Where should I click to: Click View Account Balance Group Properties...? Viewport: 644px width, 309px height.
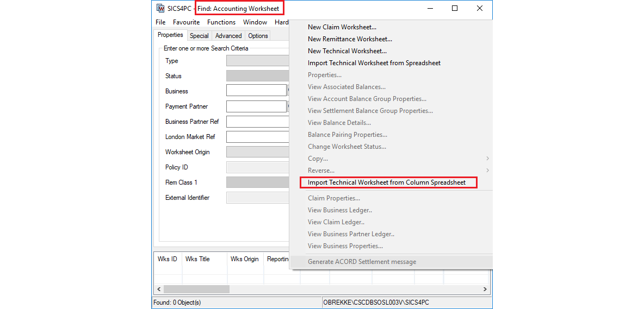click(x=367, y=99)
